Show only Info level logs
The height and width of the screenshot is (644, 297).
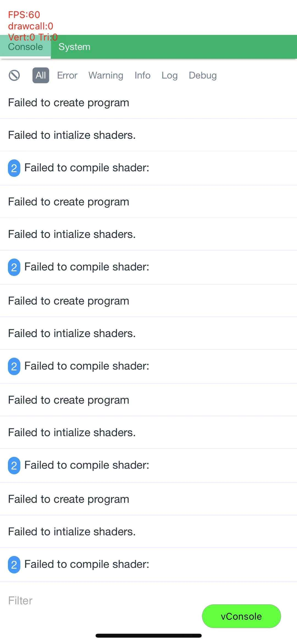tap(142, 75)
